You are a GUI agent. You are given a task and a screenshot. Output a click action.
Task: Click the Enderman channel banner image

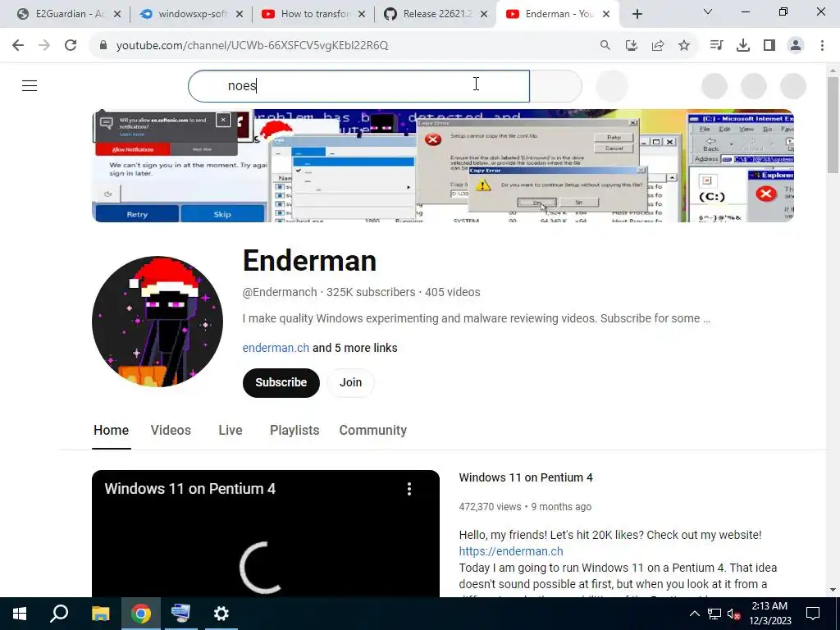442,166
